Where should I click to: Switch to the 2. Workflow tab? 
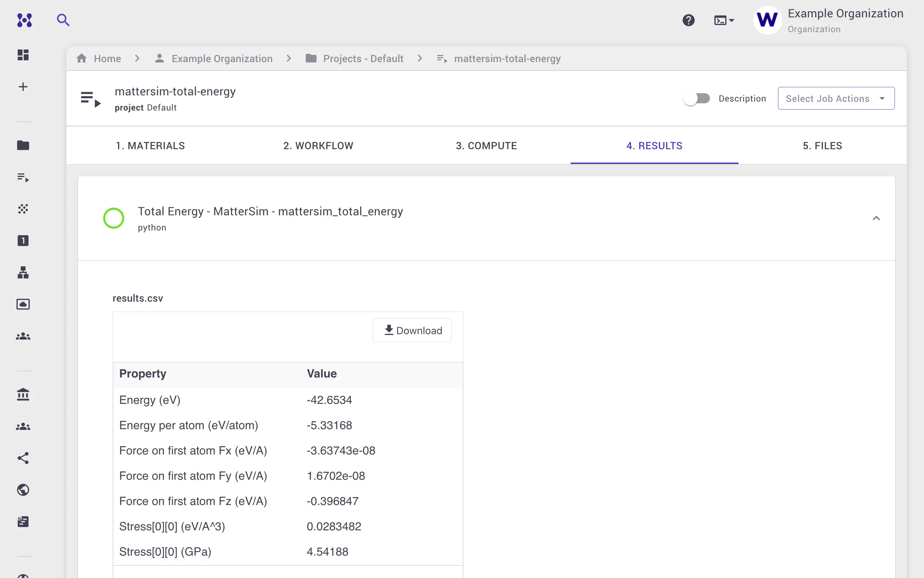318,146
